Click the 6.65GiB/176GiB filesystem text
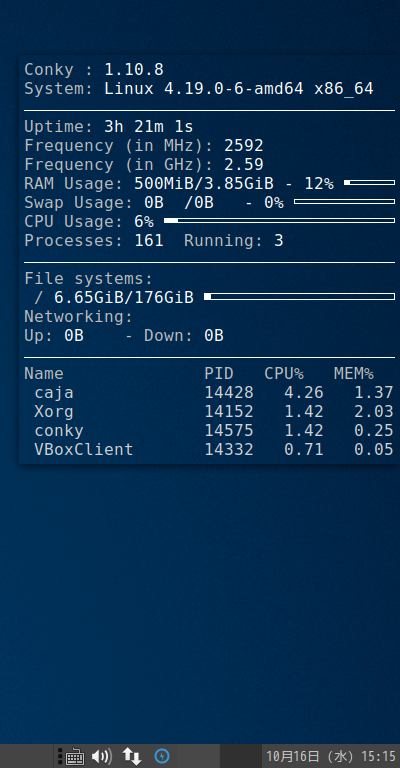The width and height of the screenshot is (400, 768). [x=124, y=297]
